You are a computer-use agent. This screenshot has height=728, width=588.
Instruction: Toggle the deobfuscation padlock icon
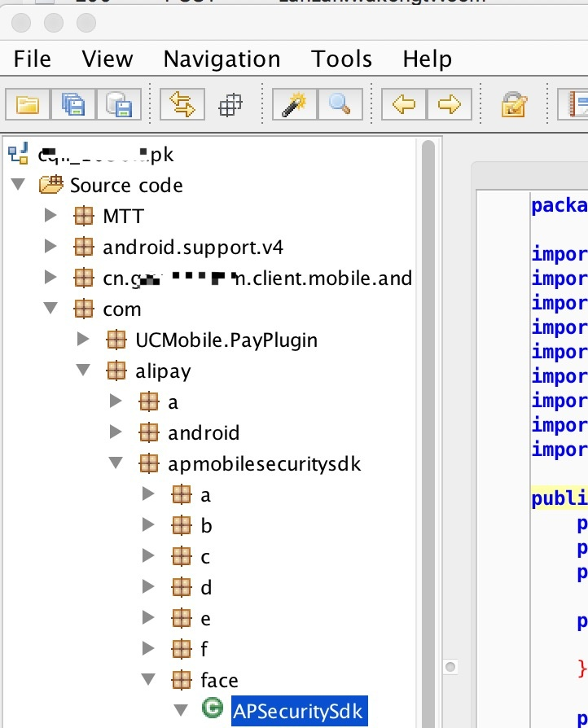coord(514,104)
